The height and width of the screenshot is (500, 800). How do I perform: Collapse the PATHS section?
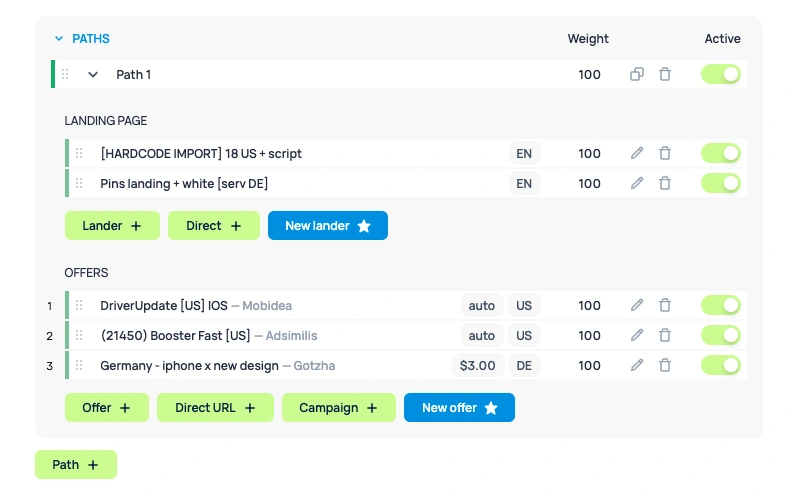click(59, 39)
